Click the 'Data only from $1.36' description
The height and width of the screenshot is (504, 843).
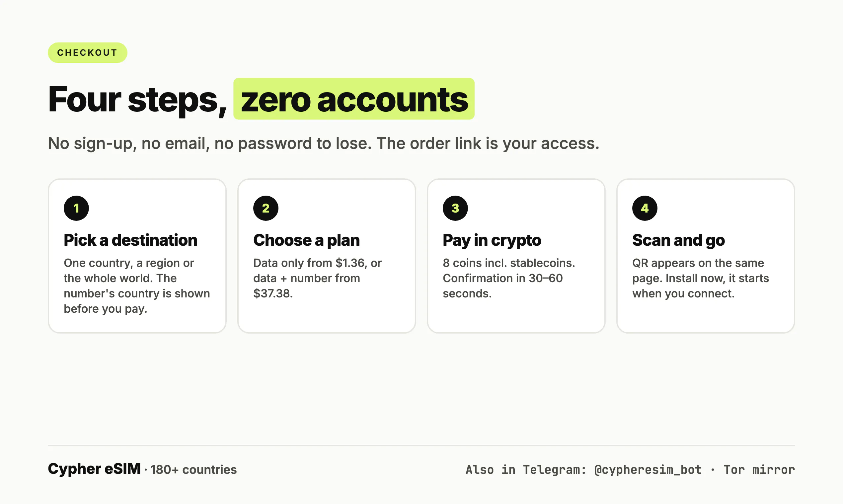[x=318, y=278]
